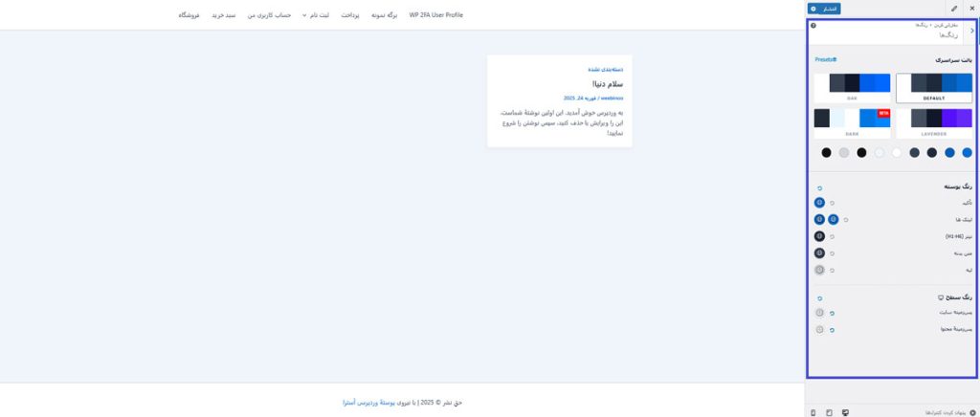
Task: Open the headings (H1-H6) color picker
Action: pyautogui.click(x=819, y=236)
